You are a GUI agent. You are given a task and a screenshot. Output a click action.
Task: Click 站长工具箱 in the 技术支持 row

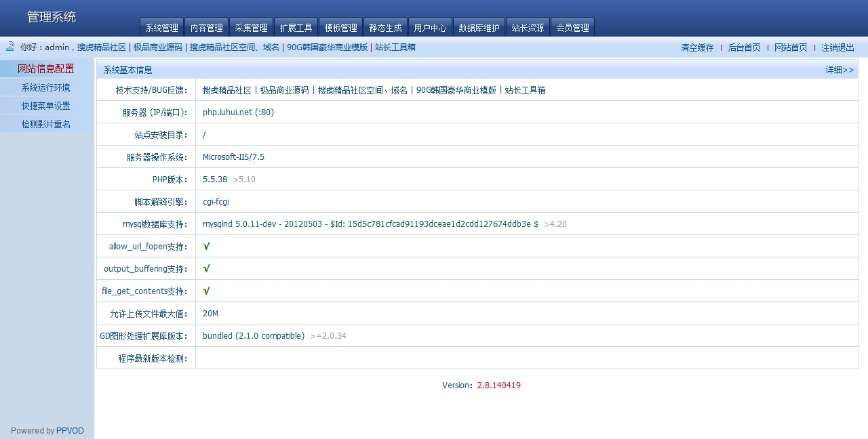point(526,90)
